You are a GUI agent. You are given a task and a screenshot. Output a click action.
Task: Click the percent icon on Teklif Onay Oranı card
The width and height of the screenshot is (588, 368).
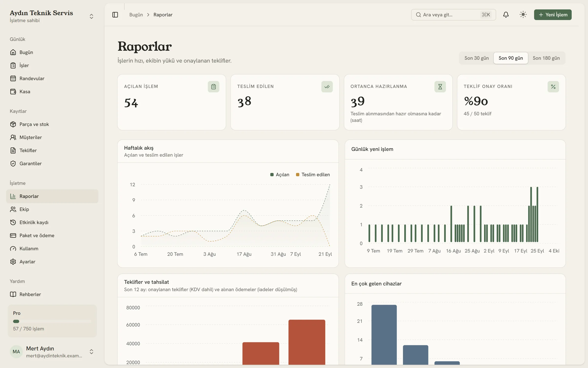pyautogui.click(x=553, y=87)
